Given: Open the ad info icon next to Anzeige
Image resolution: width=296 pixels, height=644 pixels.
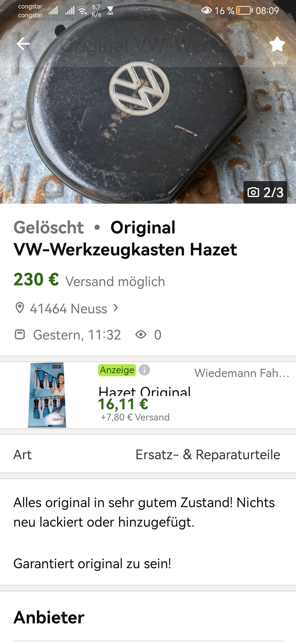Looking at the screenshot, I should pyautogui.click(x=144, y=370).
